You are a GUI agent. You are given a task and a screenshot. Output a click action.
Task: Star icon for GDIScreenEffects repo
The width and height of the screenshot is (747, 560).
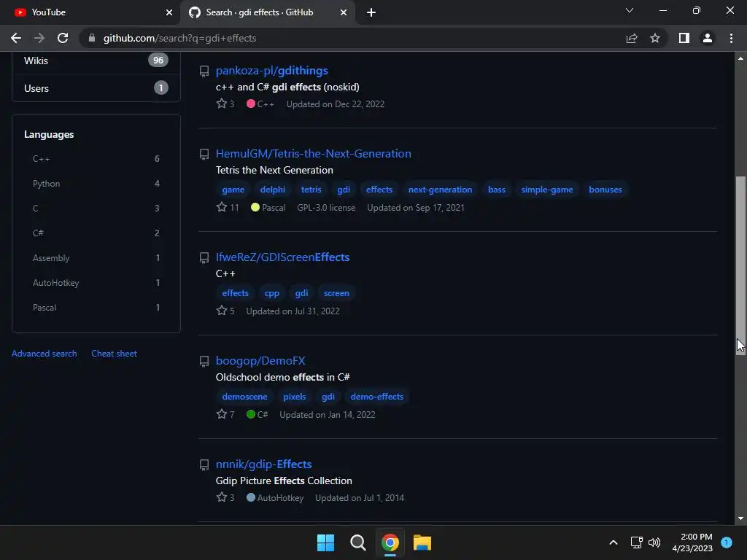coord(222,311)
